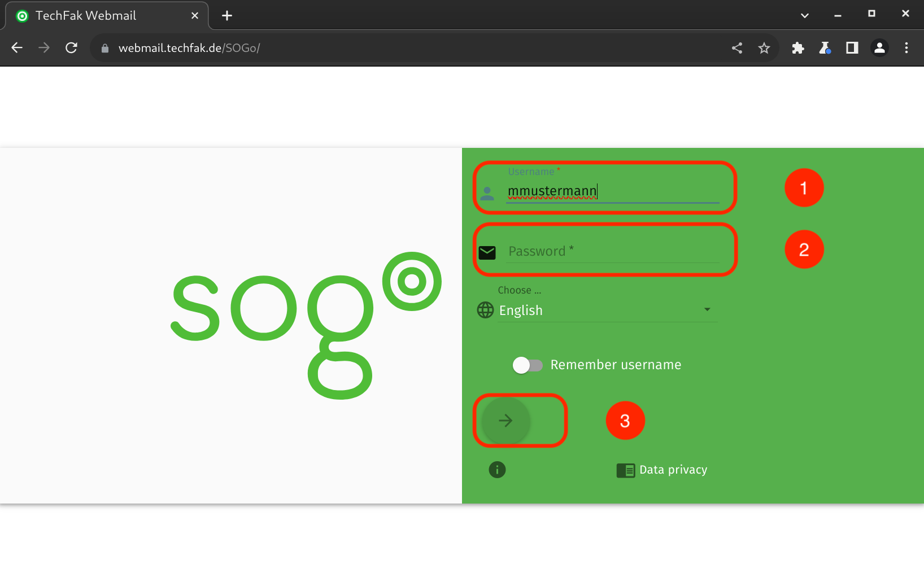
Task: Share this page using the share icon
Action: pyautogui.click(x=737, y=48)
